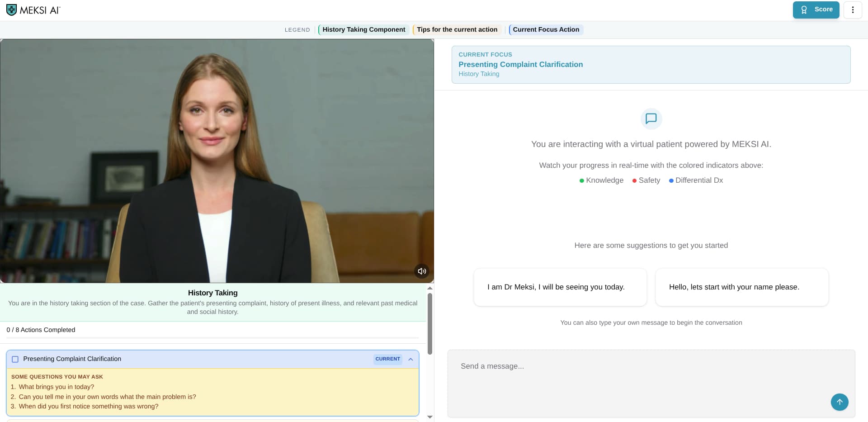868x422 pixels.
Task: Check the Presenting Complaint Clarification checkbox
Action: click(x=15, y=359)
